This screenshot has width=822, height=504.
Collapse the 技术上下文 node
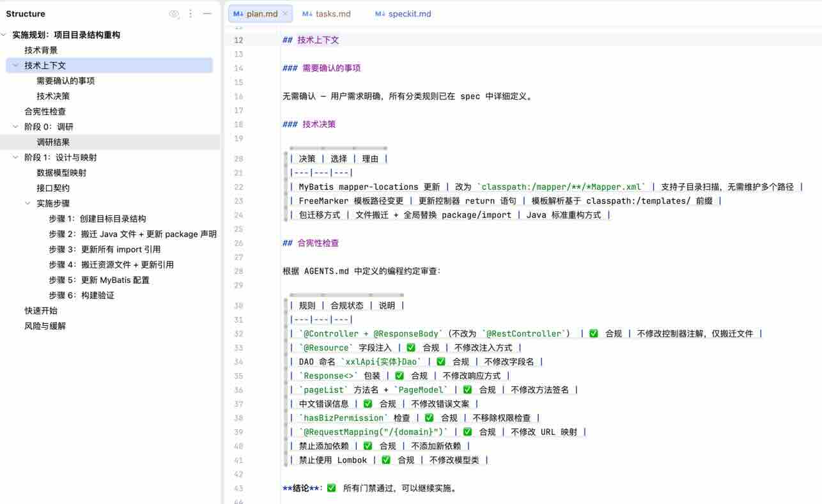click(16, 66)
